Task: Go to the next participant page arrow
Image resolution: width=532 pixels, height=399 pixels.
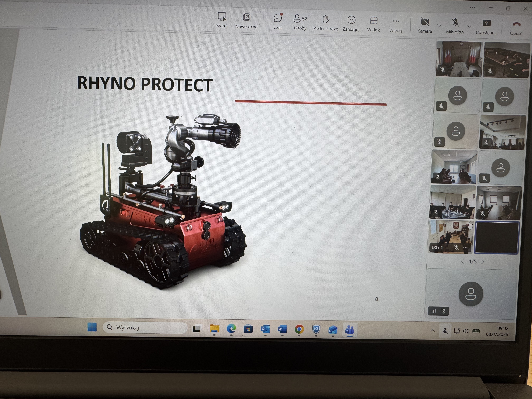Action: click(483, 262)
